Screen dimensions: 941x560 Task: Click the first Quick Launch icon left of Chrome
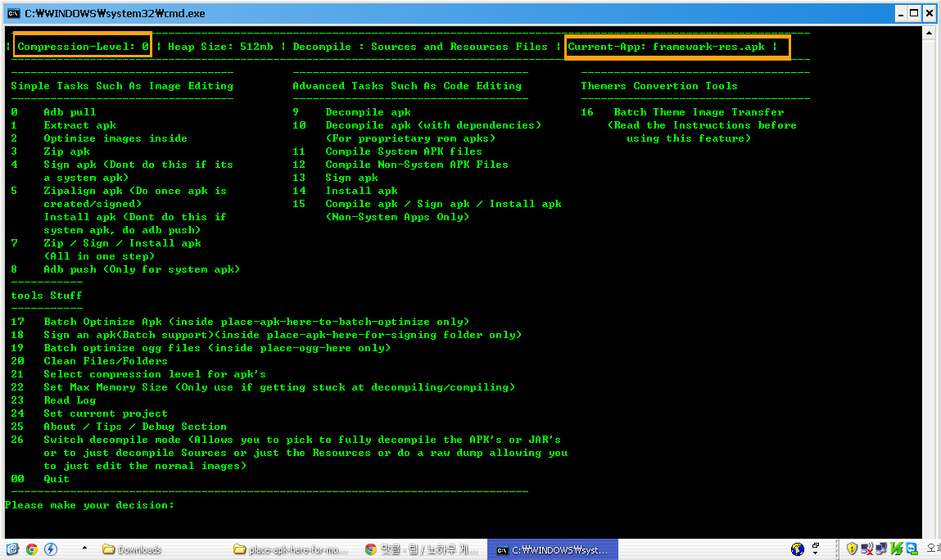13,549
